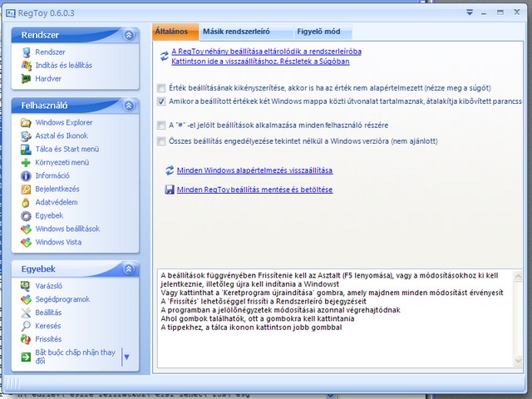Open the Indítás és leállítás sidebar link
This screenshot has height=399, width=532.
tap(63, 66)
